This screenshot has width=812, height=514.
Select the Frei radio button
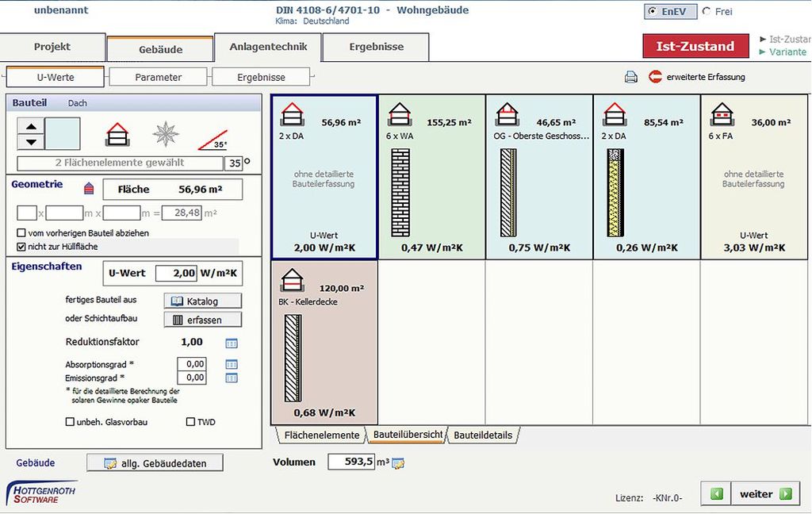(707, 12)
